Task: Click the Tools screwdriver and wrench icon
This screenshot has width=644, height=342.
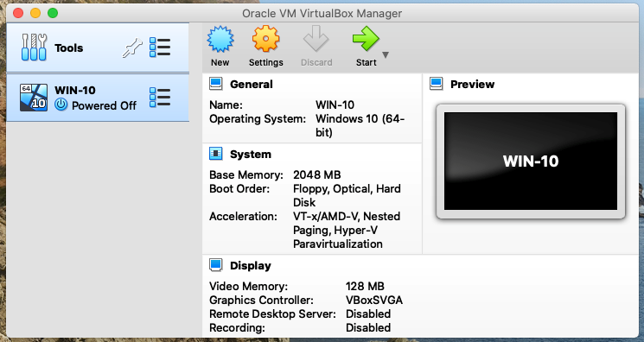Action: tap(34, 47)
